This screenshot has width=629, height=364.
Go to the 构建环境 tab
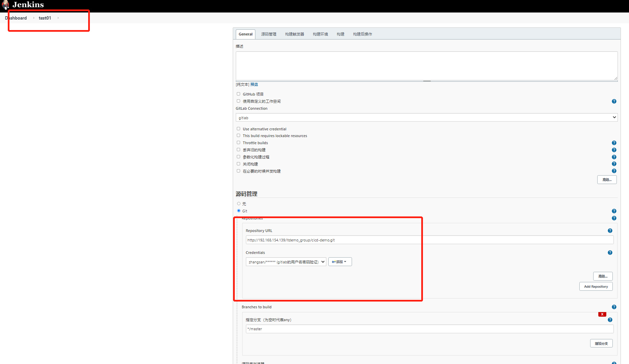320,34
